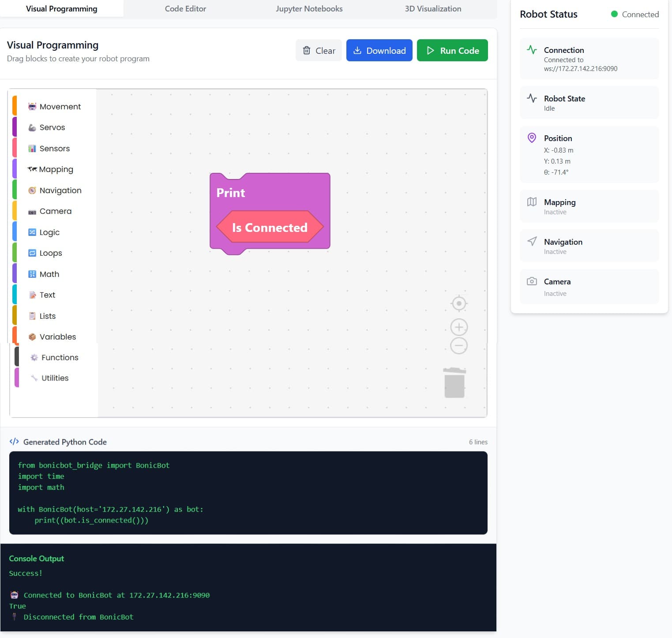This screenshot has width=672, height=638.
Task: Click the workspace center/recenter icon
Action: 459,303
